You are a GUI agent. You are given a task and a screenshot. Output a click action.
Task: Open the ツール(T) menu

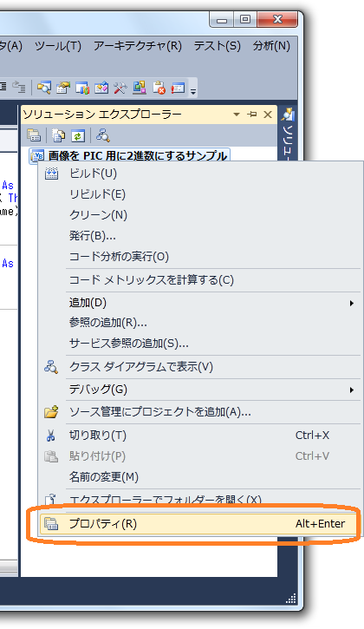(x=58, y=46)
